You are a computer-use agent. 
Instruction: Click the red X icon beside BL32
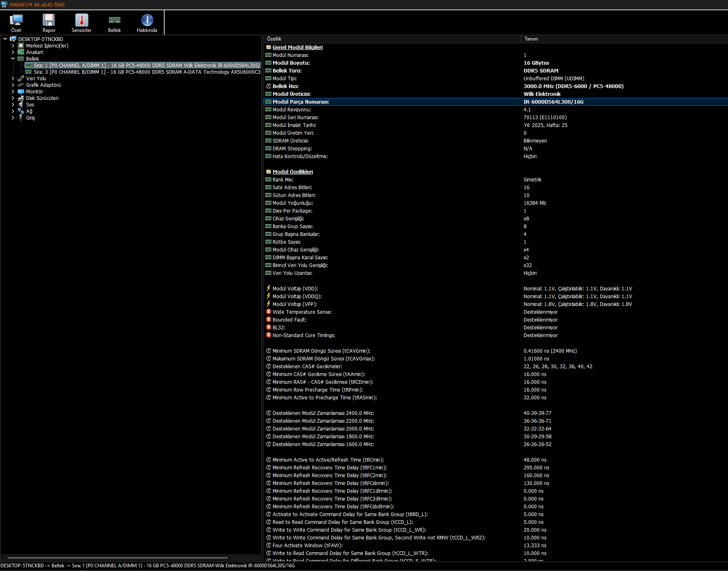click(x=269, y=327)
